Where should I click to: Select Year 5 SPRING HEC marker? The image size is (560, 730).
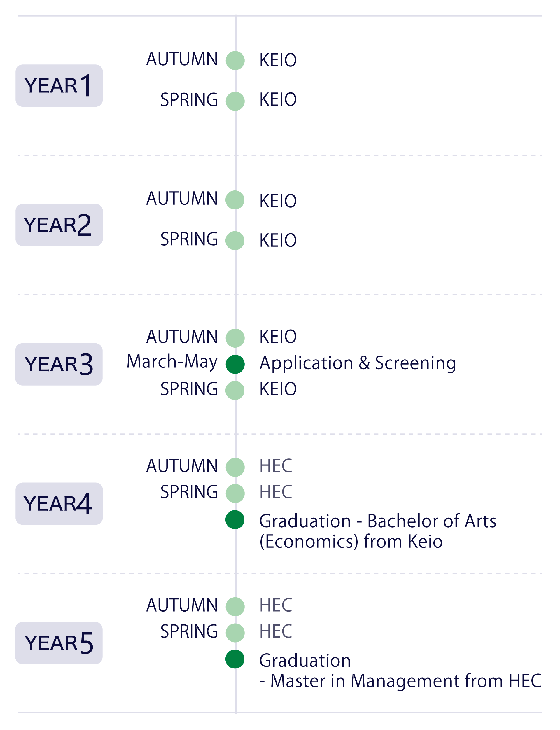click(235, 633)
